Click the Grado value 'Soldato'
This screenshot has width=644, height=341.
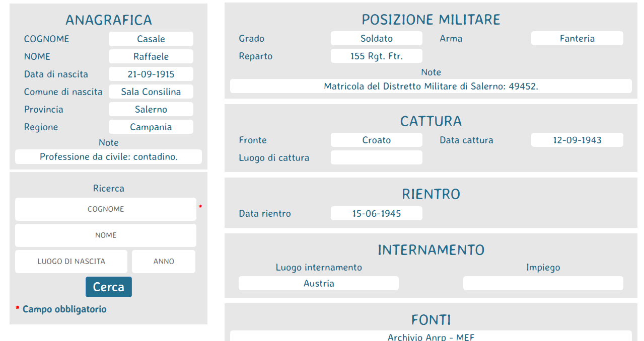(377, 38)
